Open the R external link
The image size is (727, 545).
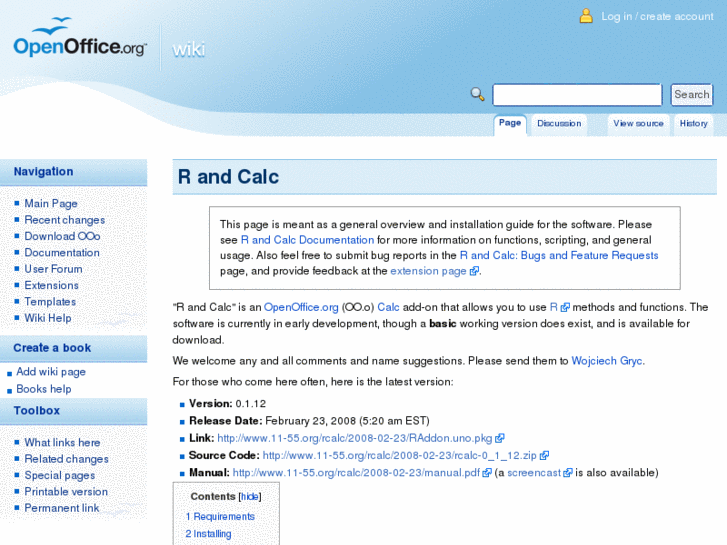click(x=554, y=307)
